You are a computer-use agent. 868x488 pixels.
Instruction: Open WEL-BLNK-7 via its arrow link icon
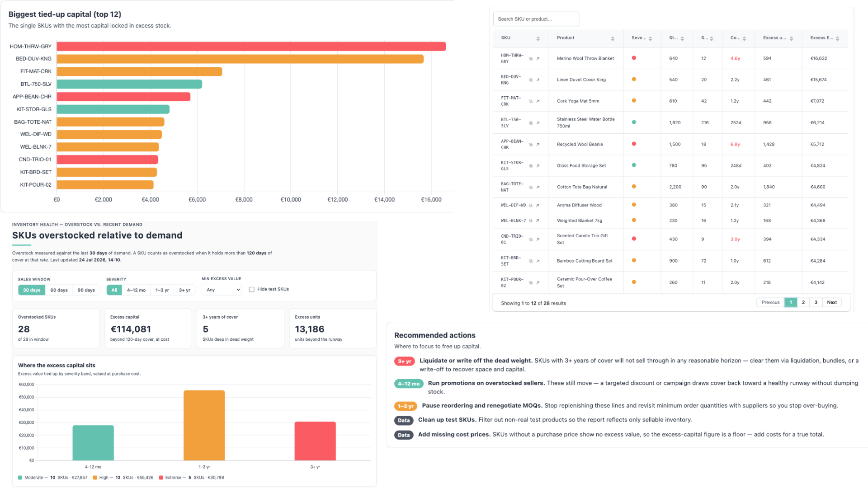pos(538,221)
